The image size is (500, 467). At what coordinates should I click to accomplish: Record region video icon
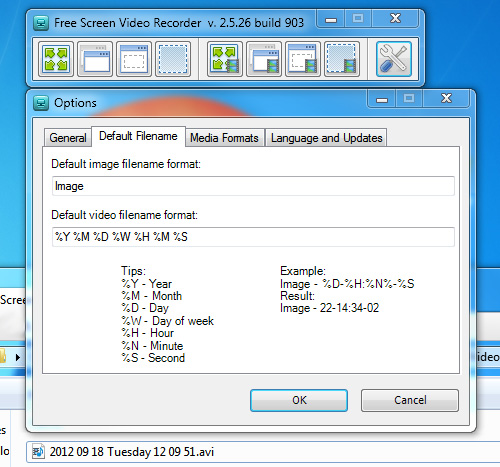(342, 59)
